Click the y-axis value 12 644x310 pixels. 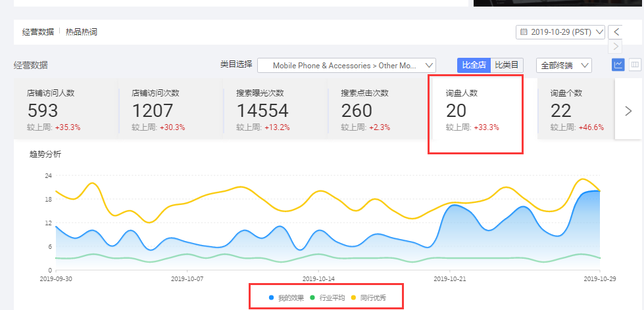click(48, 223)
